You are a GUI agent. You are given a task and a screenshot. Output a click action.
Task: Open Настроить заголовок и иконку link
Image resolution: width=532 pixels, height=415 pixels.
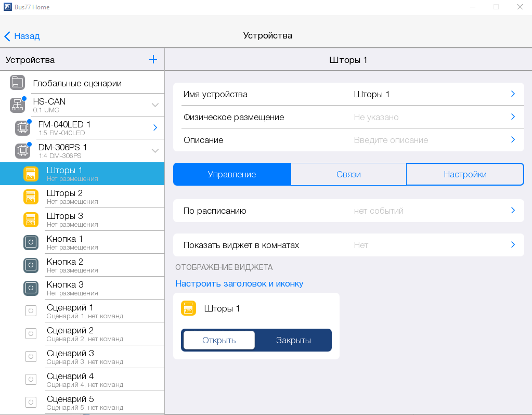click(x=239, y=283)
